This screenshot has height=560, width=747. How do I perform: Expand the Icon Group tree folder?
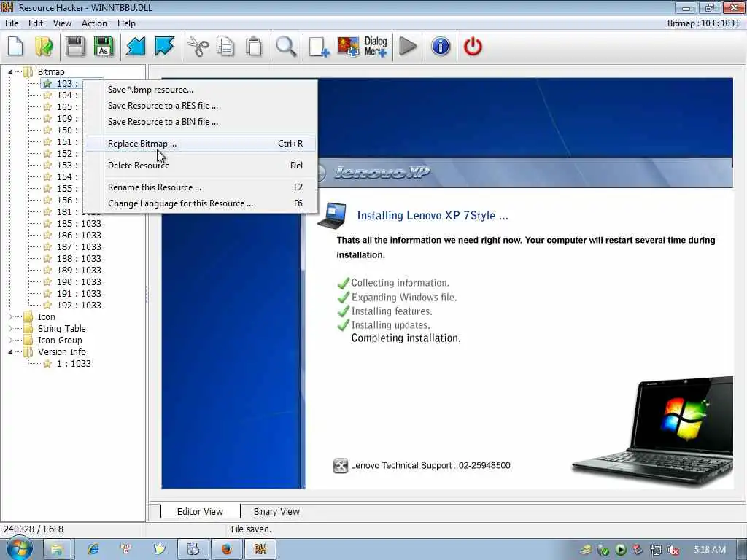pyautogui.click(x=10, y=340)
